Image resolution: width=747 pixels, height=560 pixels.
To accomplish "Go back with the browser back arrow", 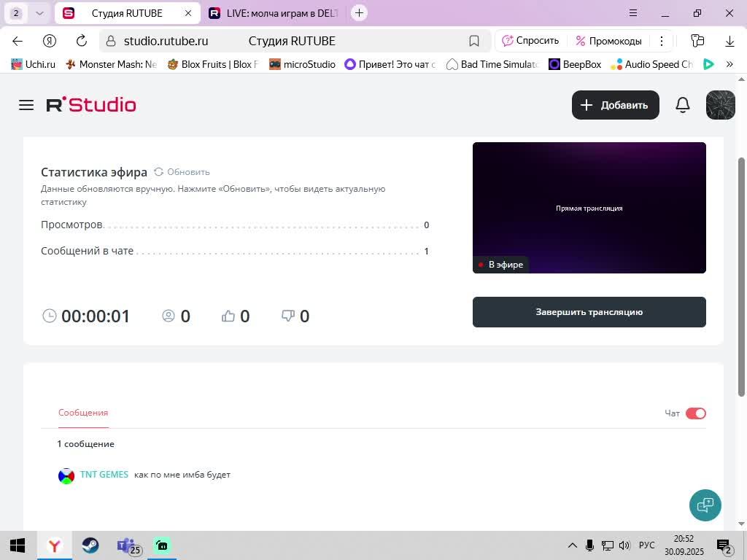I will (18, 41).
